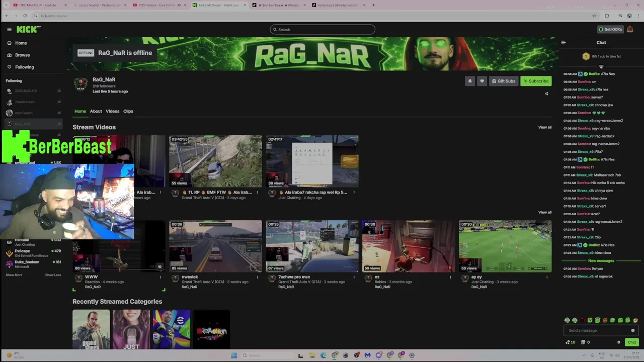Open Settings gear in the taskbar

(x=412, y=355)
